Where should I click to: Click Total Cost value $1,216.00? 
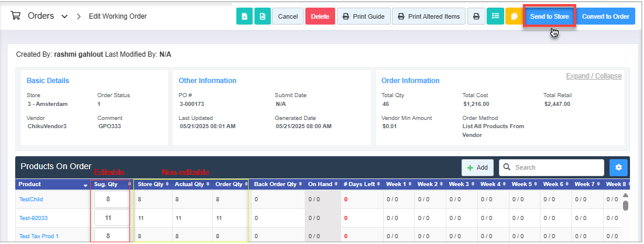(476, 104)
